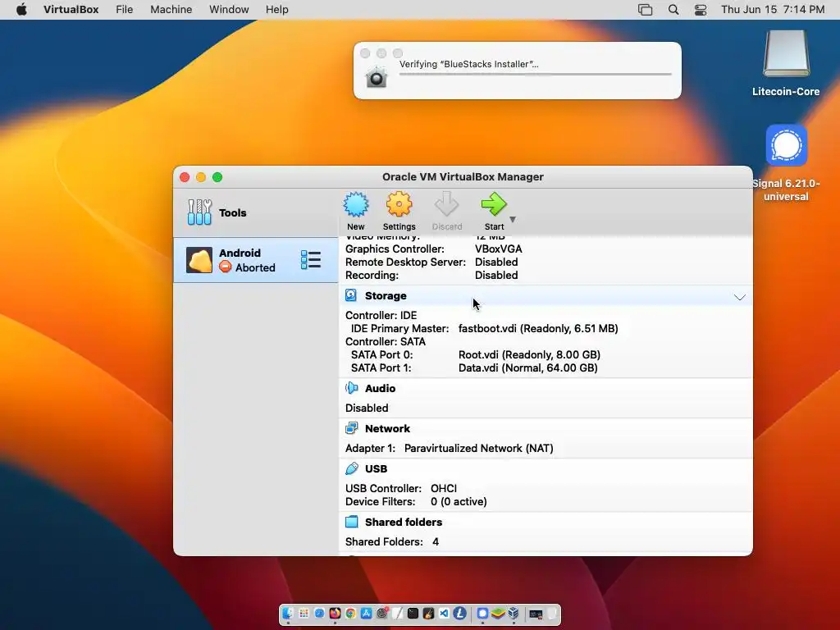
Task: Click the Stage Manager menu bar icon
Action: pos(645,10)
